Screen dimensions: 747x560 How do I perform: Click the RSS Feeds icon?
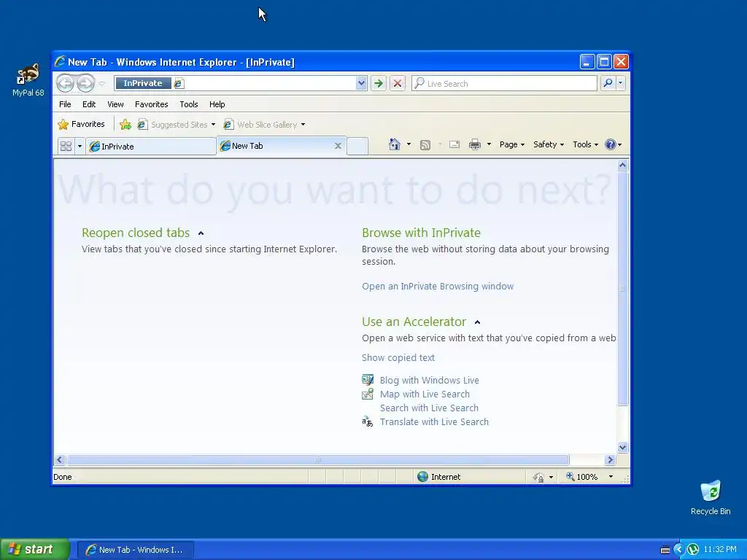(425, 145)
